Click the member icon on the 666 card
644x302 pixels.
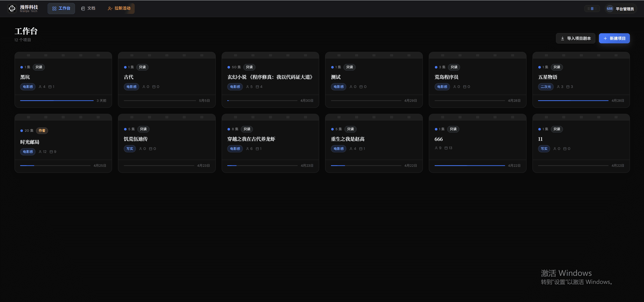pyautogui.click(x=436, y=148)
